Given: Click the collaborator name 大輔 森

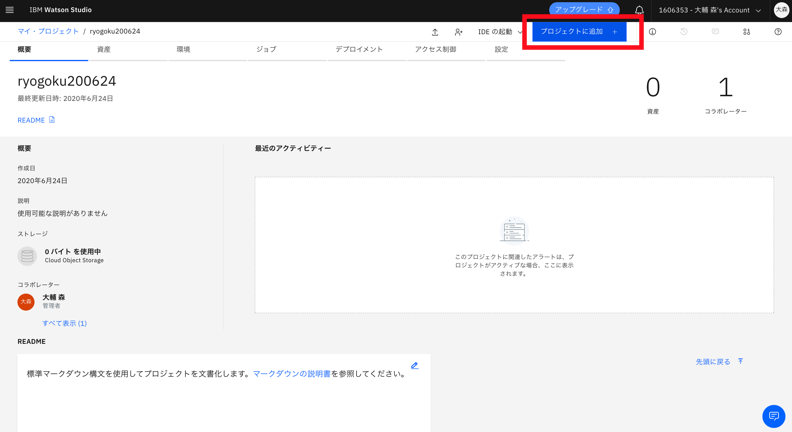Looking at the screenshot, I should pos(54,297).
